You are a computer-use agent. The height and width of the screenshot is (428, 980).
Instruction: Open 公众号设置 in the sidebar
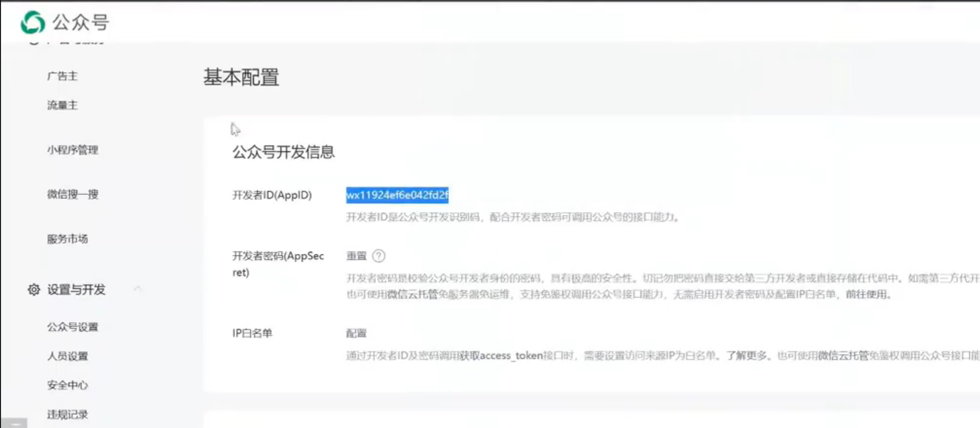[73, 327]
